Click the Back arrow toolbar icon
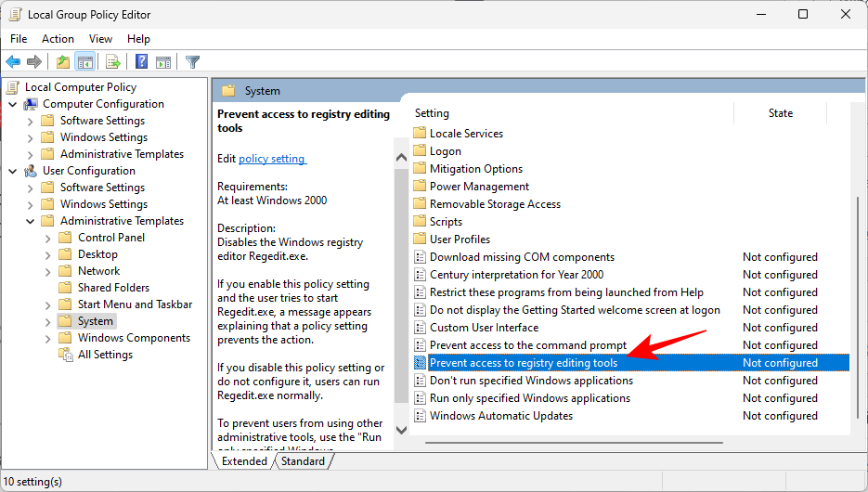Viewport: 868px width, 492px height. pos(13,62)
